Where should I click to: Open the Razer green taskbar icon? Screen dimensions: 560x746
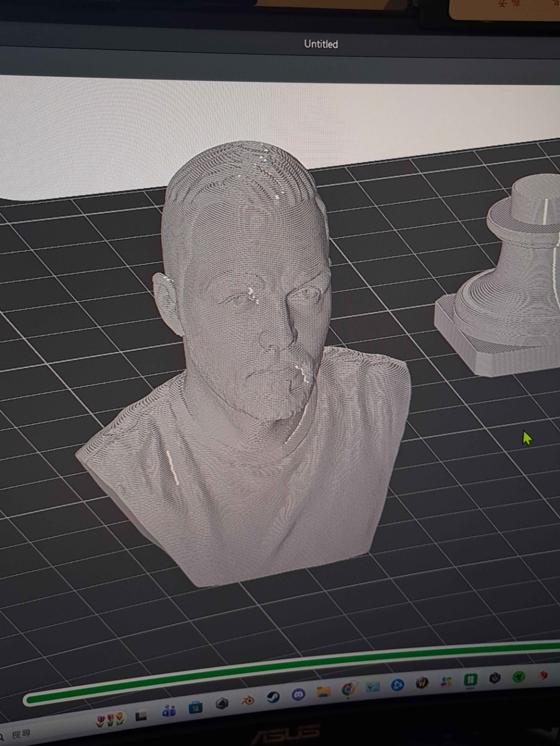(519, 676)
